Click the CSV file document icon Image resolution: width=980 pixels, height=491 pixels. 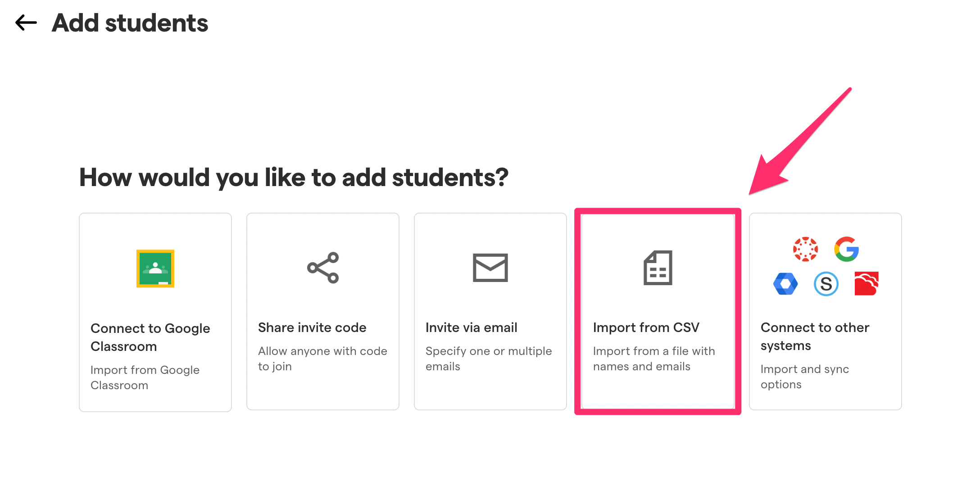coord(658,268)
